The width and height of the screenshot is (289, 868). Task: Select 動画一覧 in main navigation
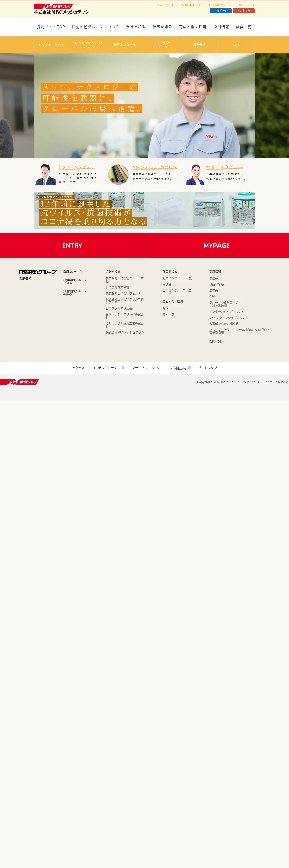(244, 27)
